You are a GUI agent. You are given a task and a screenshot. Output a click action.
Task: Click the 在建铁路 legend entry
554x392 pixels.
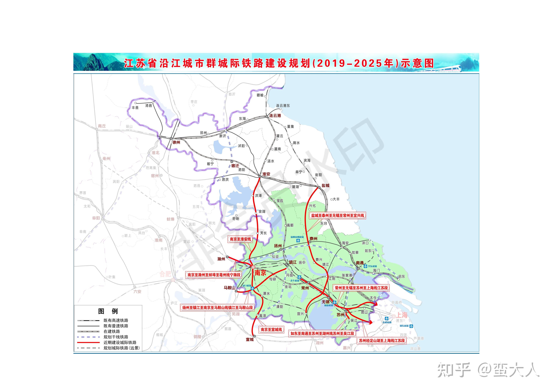tap(112, 331)
